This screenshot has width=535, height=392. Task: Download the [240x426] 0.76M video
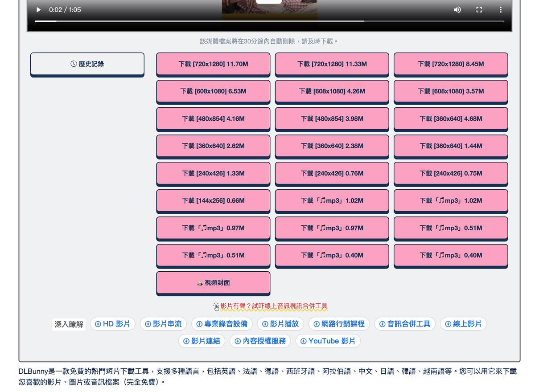click(x=332, y=173)
